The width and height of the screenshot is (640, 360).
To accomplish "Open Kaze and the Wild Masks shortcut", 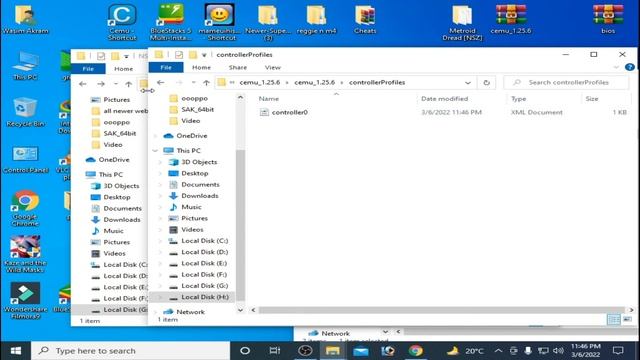I will (x=25, y=254).
